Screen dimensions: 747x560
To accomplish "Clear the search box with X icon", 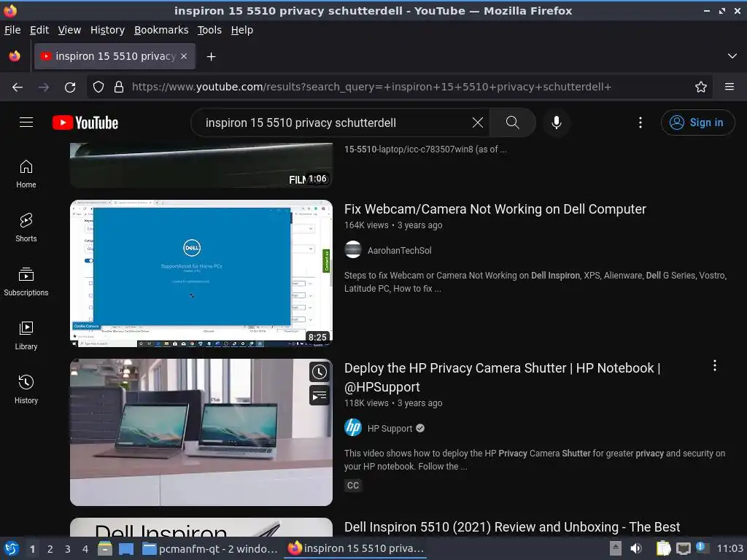I will (477, 122).
